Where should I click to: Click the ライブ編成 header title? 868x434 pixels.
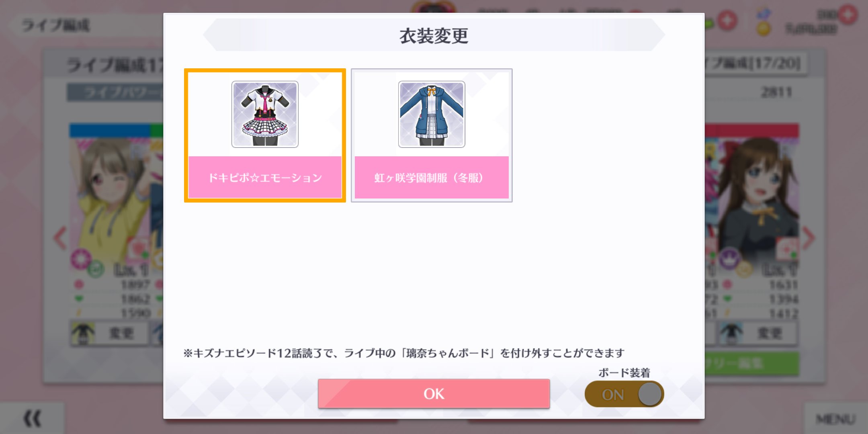tap(55, 25)
